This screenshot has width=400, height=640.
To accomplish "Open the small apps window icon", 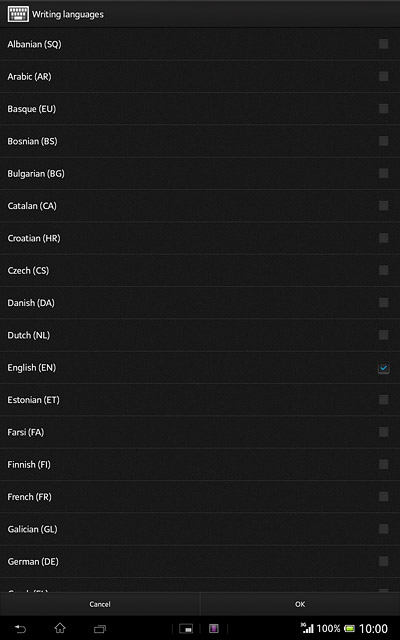I will coord(186,629).
